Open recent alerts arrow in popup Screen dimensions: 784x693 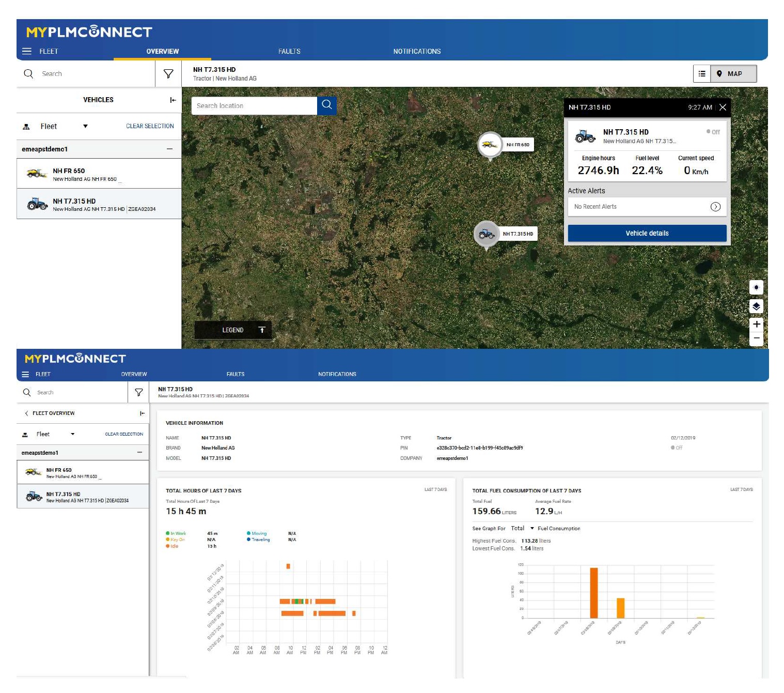click(x=715, y=207)
